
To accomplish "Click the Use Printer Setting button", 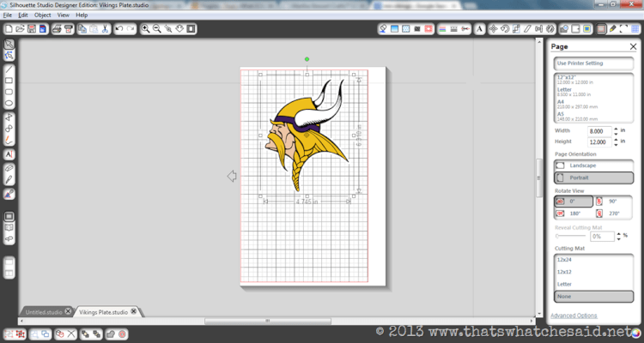I will tap(593, 63).
